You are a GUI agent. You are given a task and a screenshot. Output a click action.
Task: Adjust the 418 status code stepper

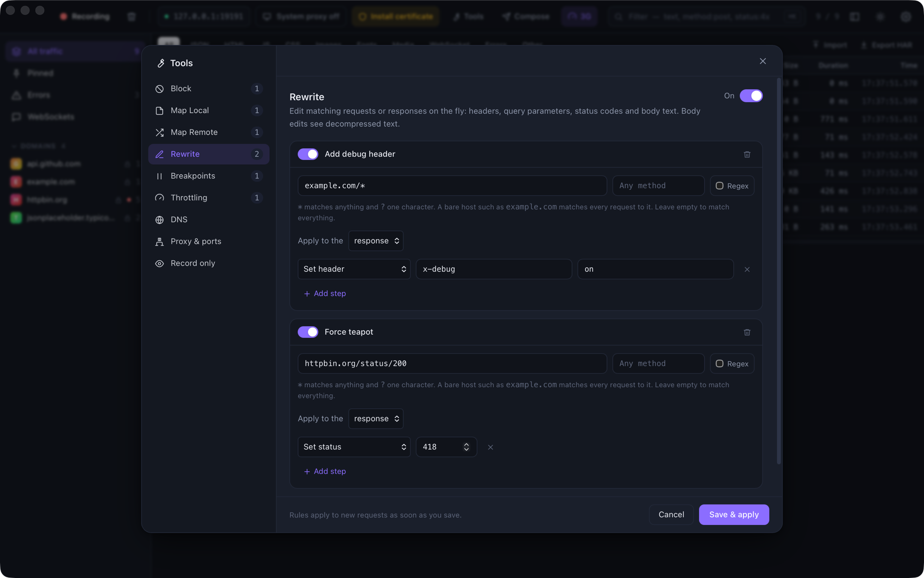coord(466,447)
